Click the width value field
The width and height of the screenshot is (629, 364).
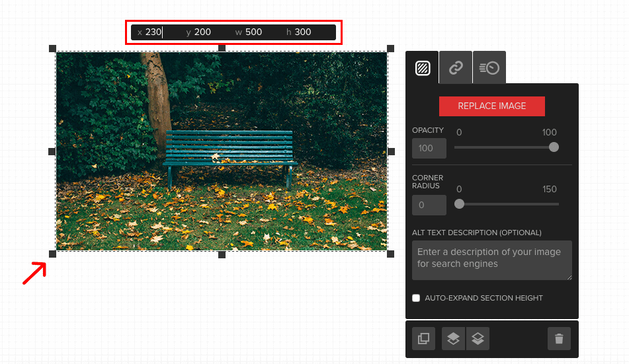[x=254, y=32]
